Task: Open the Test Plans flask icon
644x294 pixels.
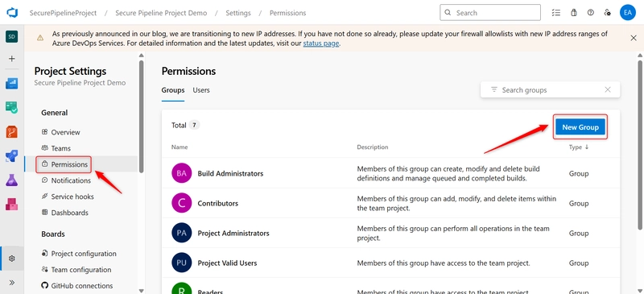Action: tap(11, 180)
